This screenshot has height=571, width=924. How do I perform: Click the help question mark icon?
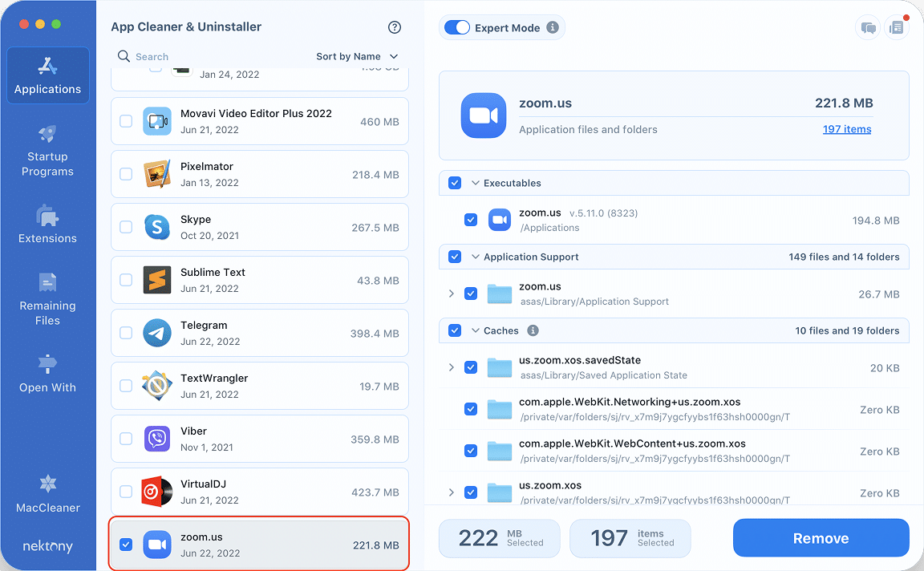coord(395,27)
